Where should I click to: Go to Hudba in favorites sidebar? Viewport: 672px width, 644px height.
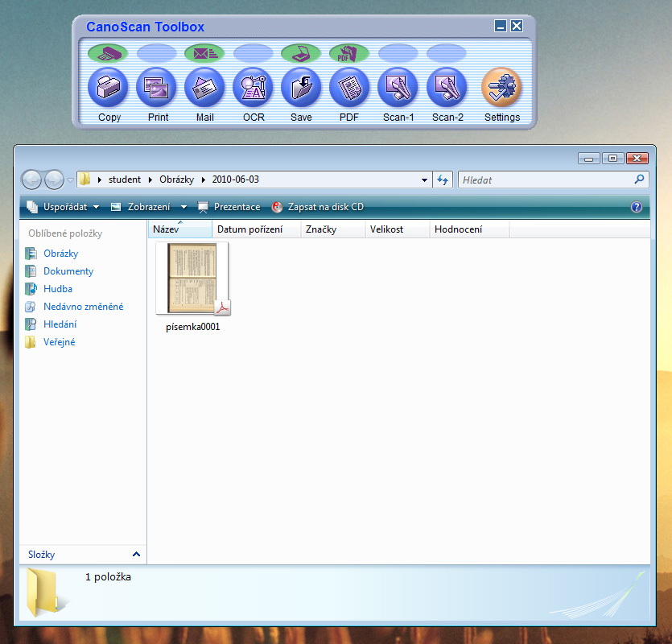point(57,289)
